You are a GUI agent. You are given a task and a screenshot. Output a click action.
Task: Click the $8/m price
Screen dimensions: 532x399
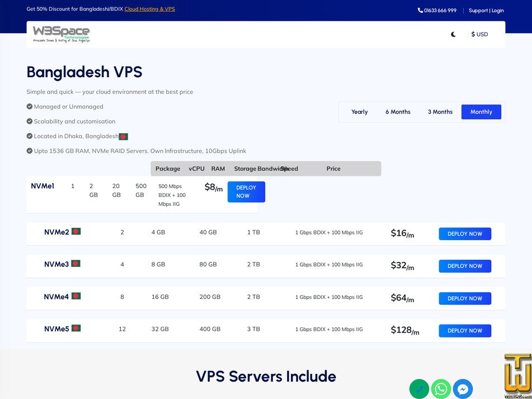[213, 187]
